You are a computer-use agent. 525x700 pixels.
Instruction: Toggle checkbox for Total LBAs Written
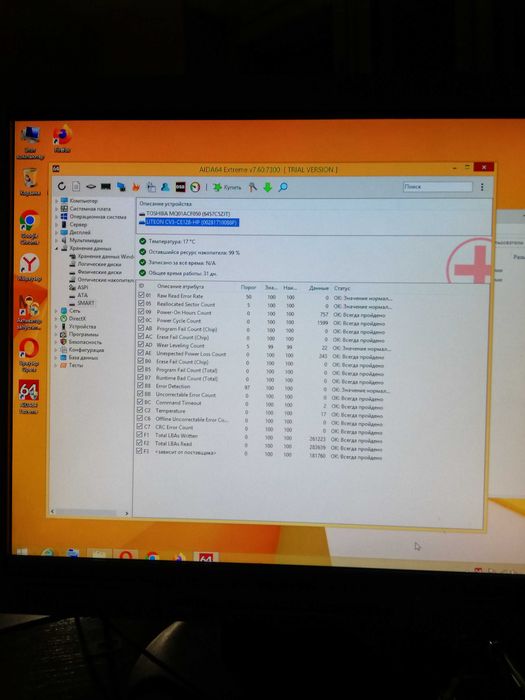click(141, 435)
